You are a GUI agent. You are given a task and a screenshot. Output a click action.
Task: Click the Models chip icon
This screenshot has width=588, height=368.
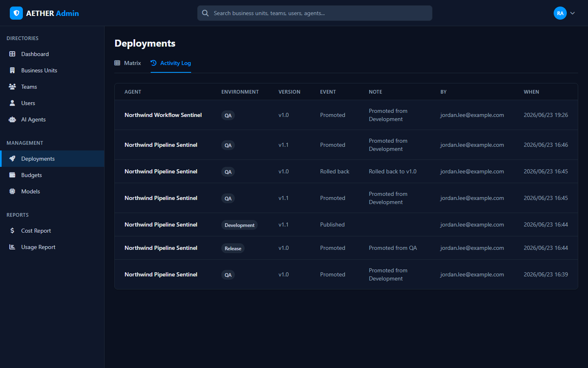tap(12, 191)
